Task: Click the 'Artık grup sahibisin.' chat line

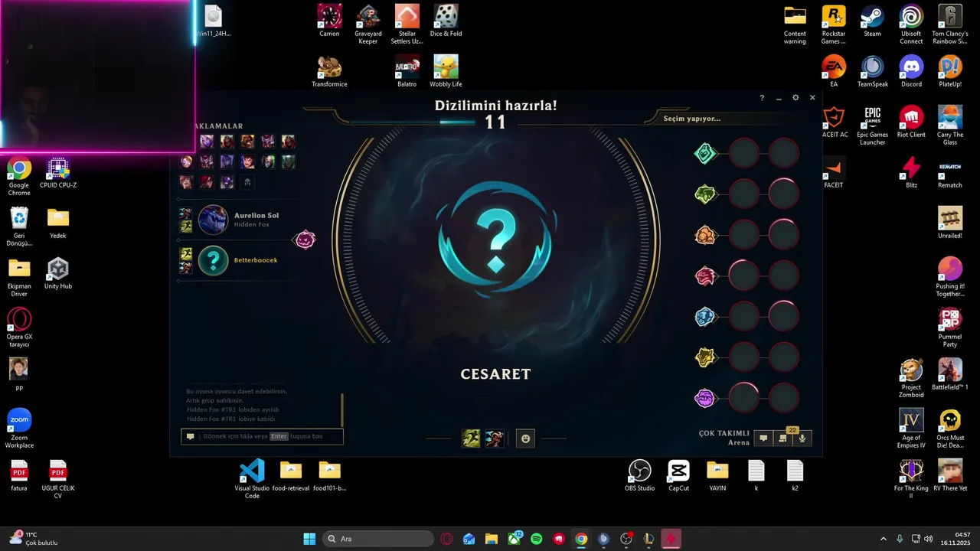Action: (215, 400)
